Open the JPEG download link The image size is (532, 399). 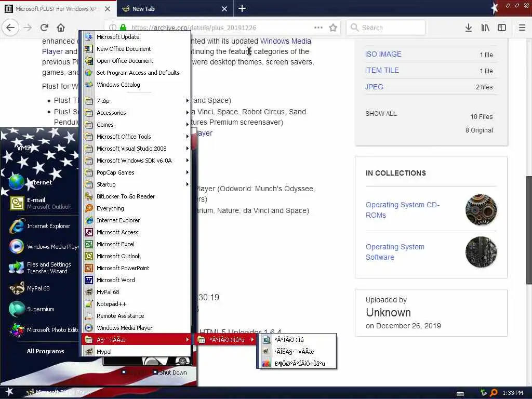(x=374, y=87)
